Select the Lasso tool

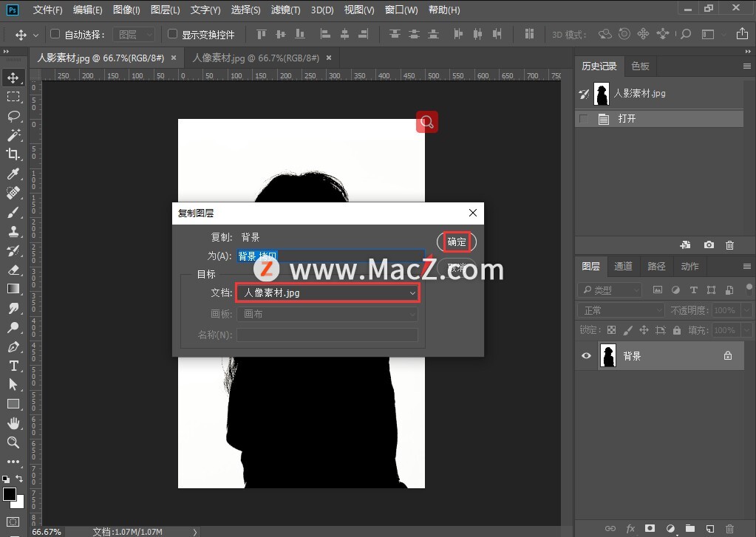tap(13, 116)
